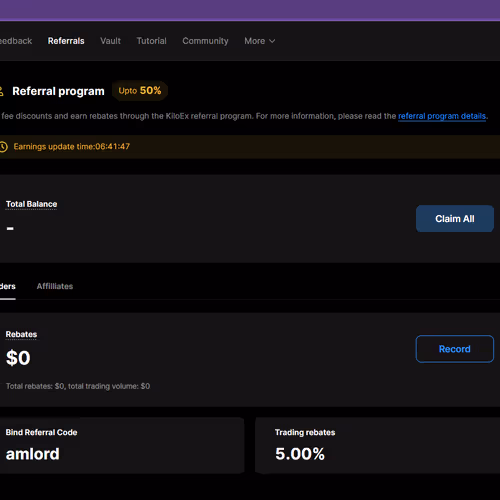Open the Referrals navigation tab

pyautogui.click(x=66, y=41)
